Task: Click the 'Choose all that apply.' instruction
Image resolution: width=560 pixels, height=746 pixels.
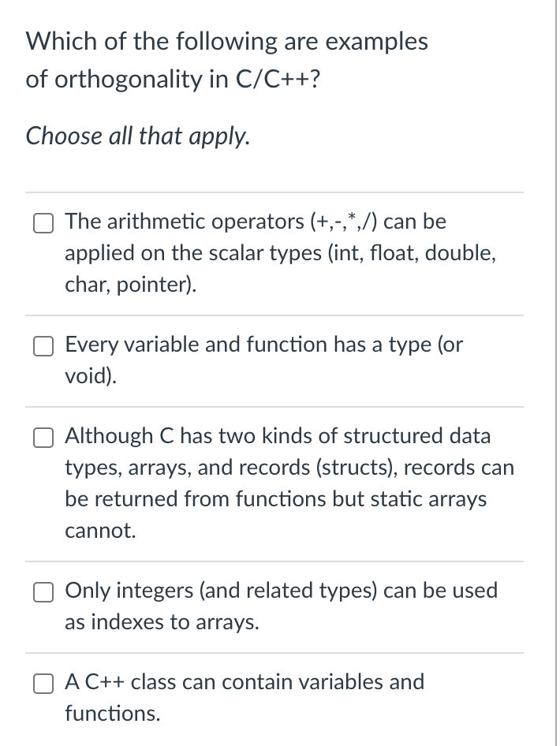Action: tap(137, 136)
